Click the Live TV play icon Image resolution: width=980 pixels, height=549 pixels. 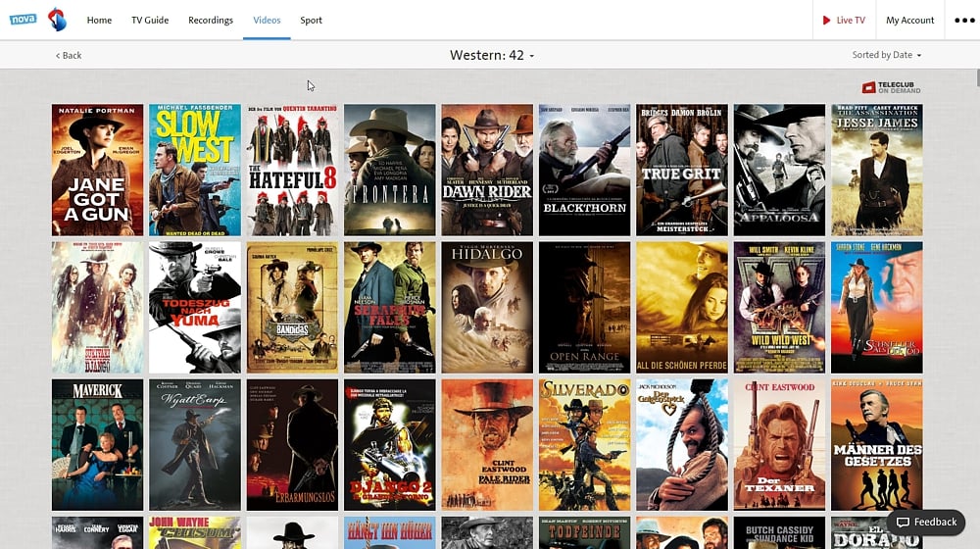[826, 20]
